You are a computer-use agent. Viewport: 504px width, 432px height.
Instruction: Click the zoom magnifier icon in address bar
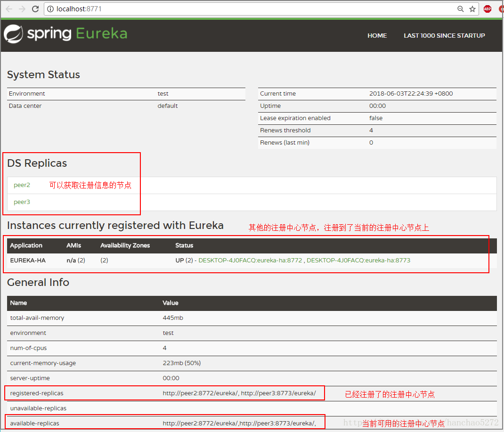point(460,9)
